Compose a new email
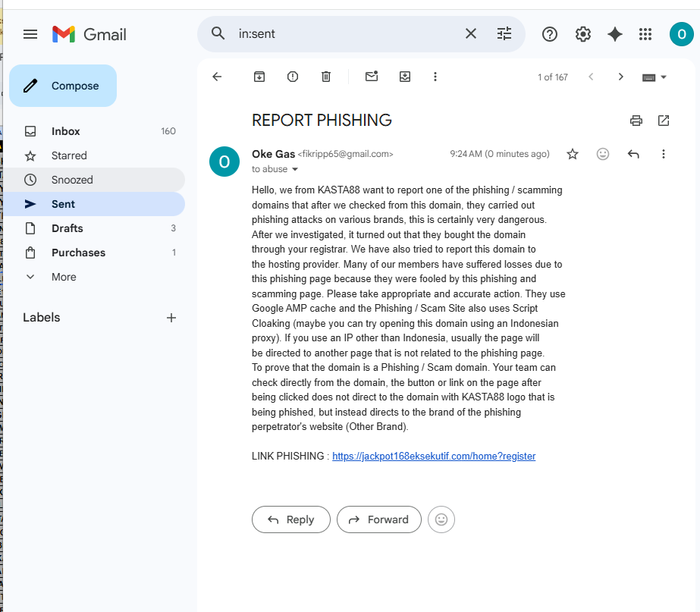 point(63,86)
